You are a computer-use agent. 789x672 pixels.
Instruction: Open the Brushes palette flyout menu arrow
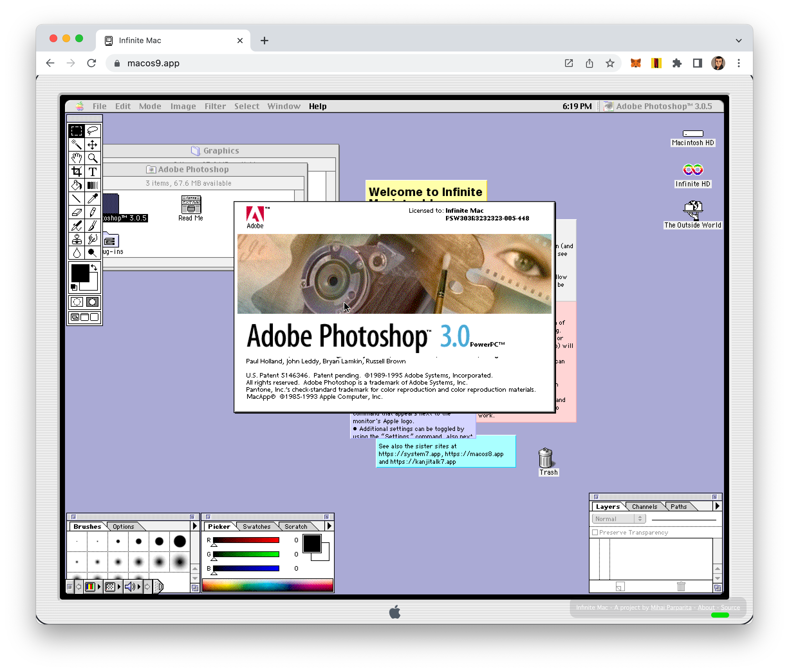[195, 526]
